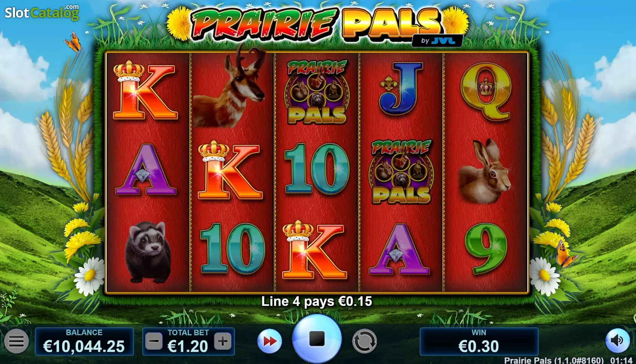The height and width of the screenshot is (364, 636).
Task: Select top Prairie Pals scatter on third reel
Action: [317, 92]
